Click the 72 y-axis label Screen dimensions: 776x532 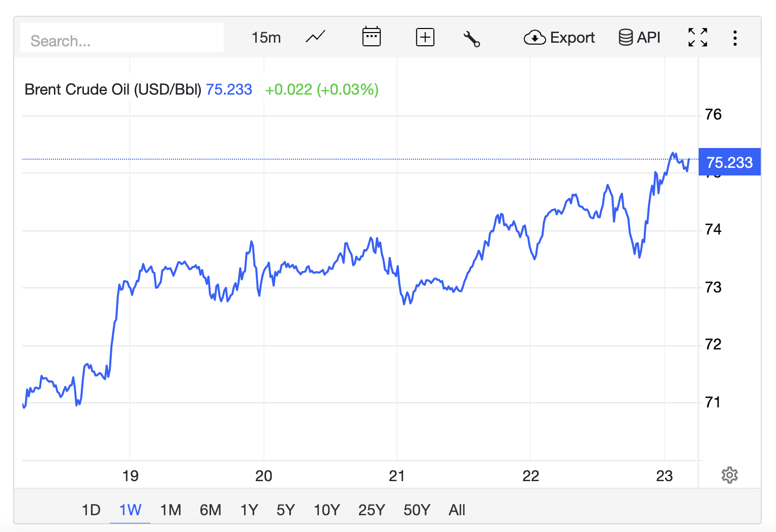click(x=713, y=344)
